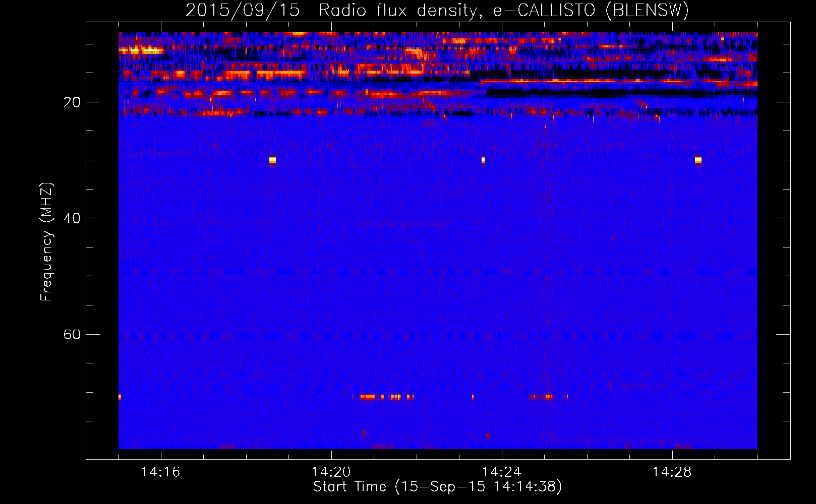Screen dimensions: 816x504
Task: Click the plot title "Radio flux density, e-CALLISTO (BLENSW)"
Action: [x=504, y=11]
